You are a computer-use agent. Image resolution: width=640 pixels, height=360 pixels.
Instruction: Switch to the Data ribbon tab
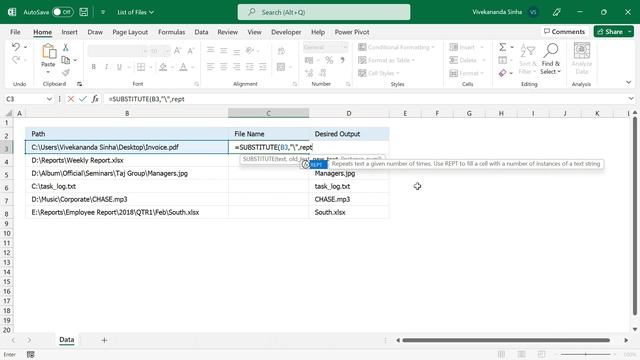pyautogui.click(x=201, y=32)
